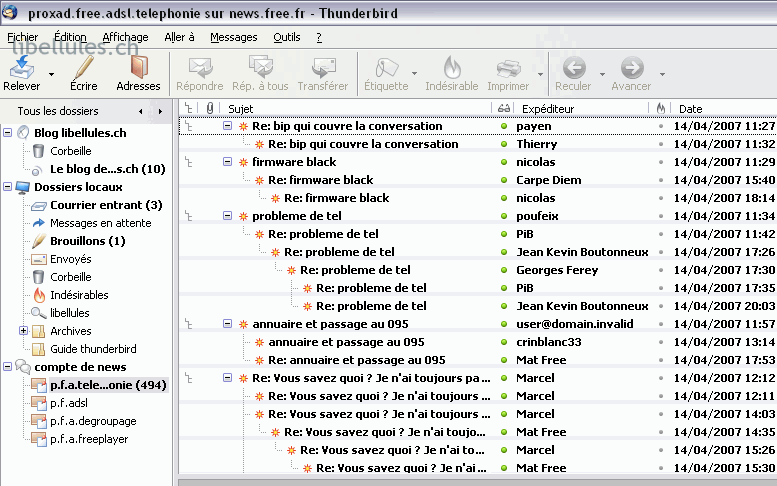Viewport: 777px width, 486px height.
Task: Mark message with Indésirable flame icon
Action: click(452, 68)
